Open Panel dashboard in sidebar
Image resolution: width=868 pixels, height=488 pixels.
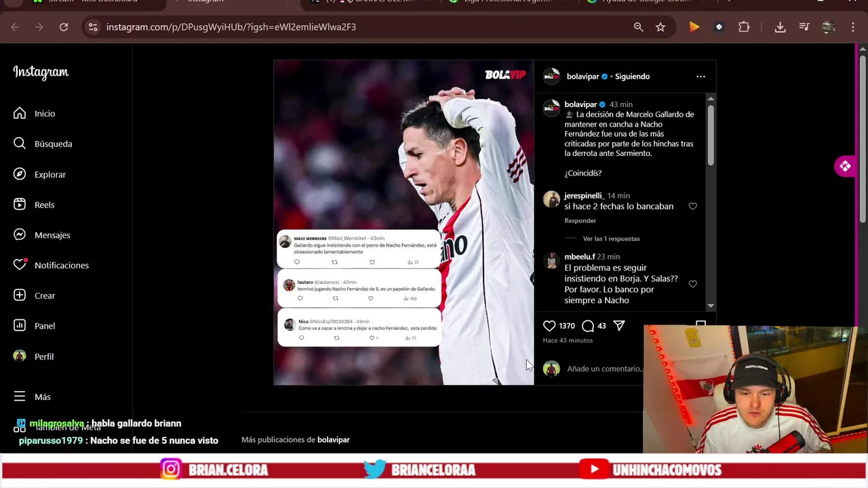coord(35,326)
